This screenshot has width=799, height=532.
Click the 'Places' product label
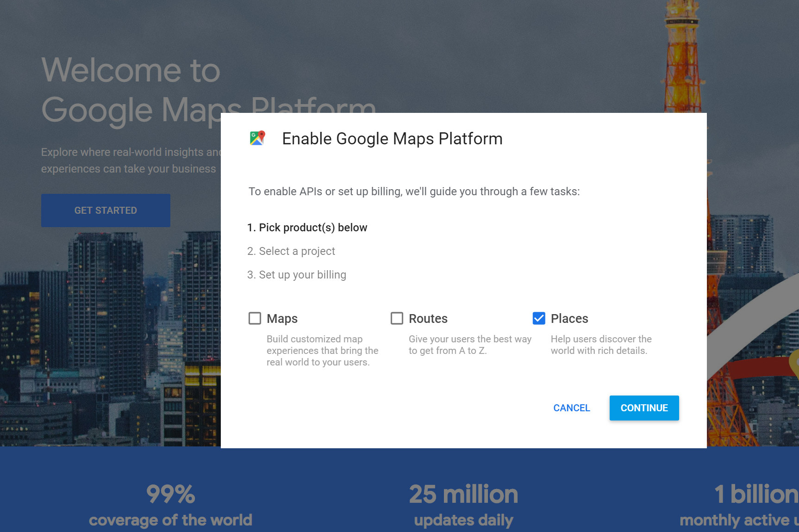pos(569,319)
